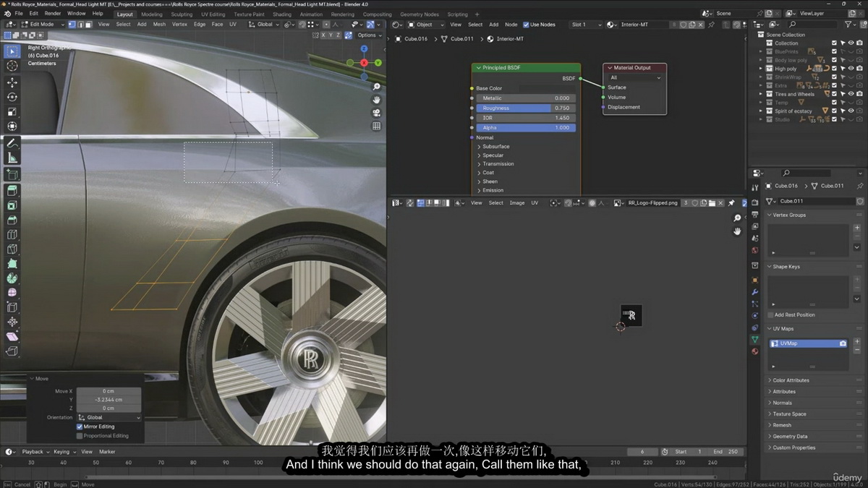Click the Z axis on navigation gizmo
The height and width of the screenshot is (488, 868).
click(364, 48)
